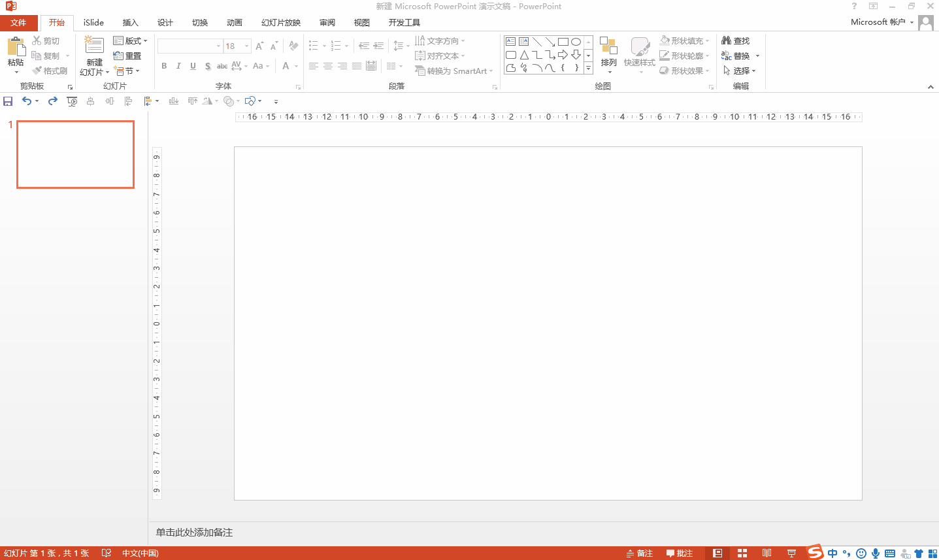
Task: Open the File (文件) menu tab
Action: [x=18, y=22]
